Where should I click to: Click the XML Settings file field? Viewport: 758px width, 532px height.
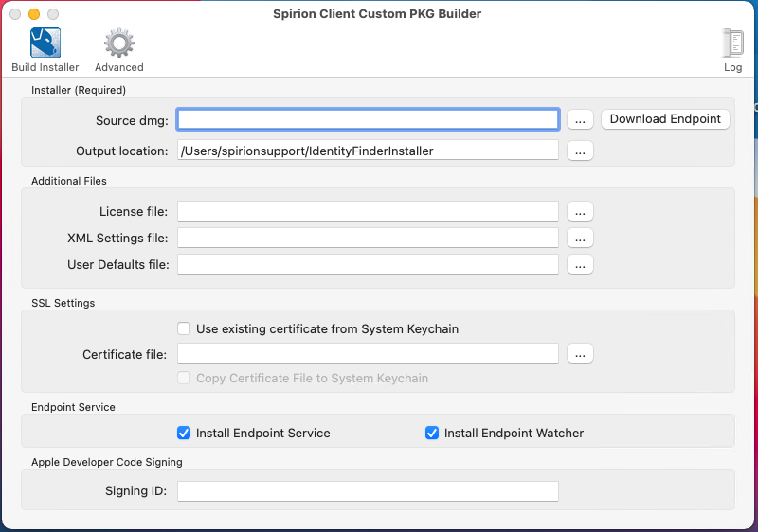click(368, 238)
